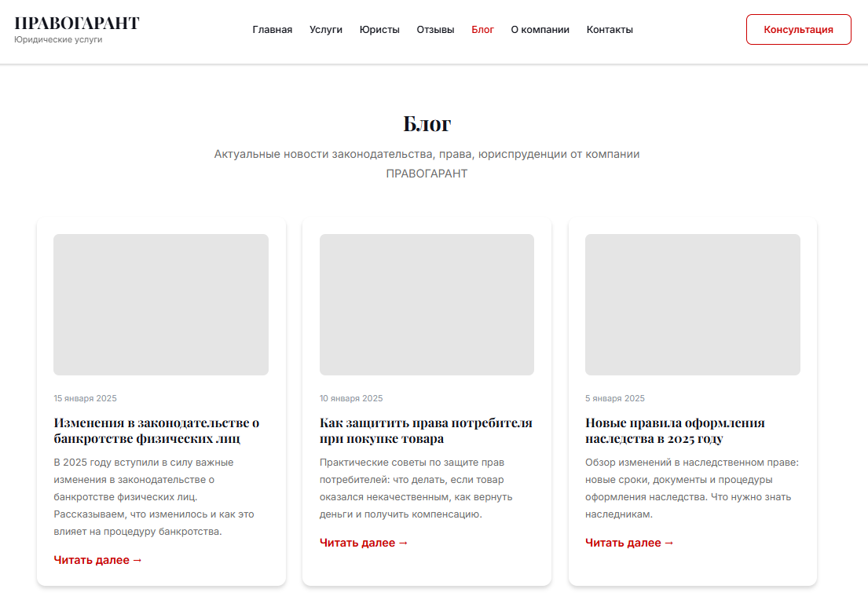This screenshot has height=600, width=868.
Task: Click the Консультация button
Action: [798, 29]
